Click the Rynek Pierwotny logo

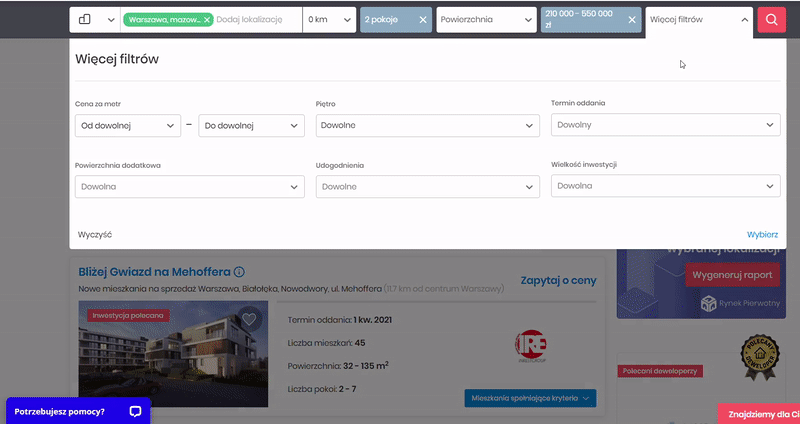pyautogui.click(x=740, y=303)
